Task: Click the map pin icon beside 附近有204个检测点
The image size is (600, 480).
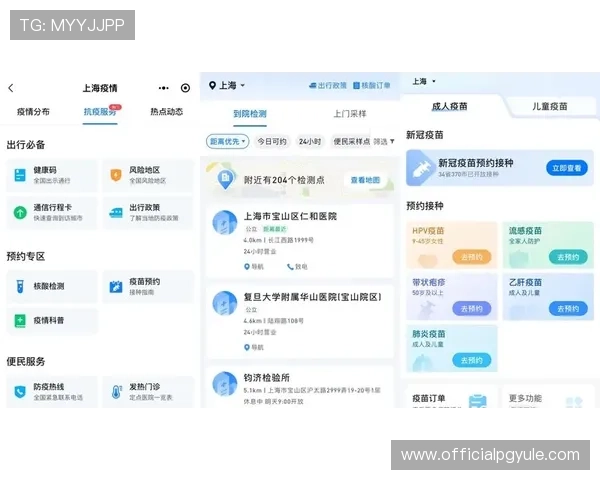Action: (225, 179)
